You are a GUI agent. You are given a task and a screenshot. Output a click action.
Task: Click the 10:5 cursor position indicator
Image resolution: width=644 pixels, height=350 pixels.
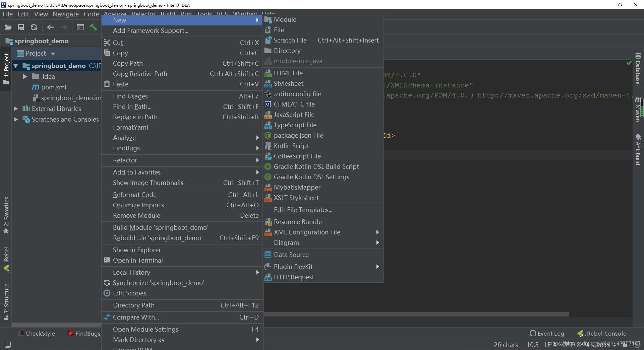click(x=532, y=345)
